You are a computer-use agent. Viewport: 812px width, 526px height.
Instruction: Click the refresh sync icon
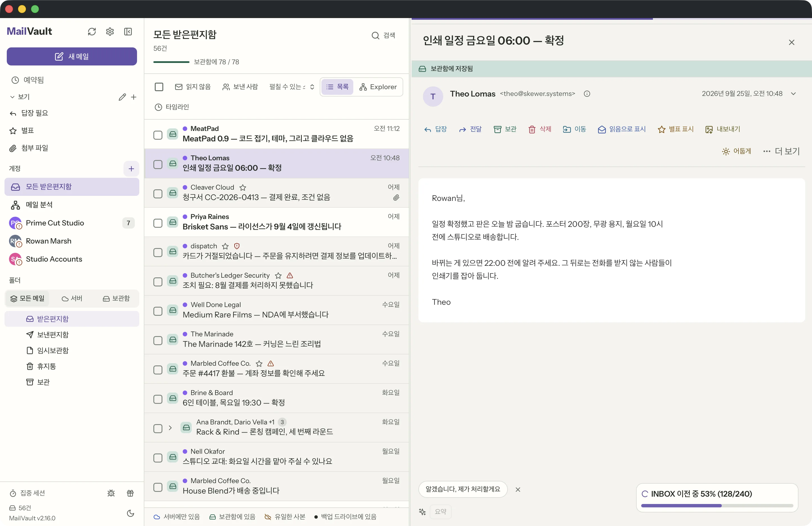point(92,31)
